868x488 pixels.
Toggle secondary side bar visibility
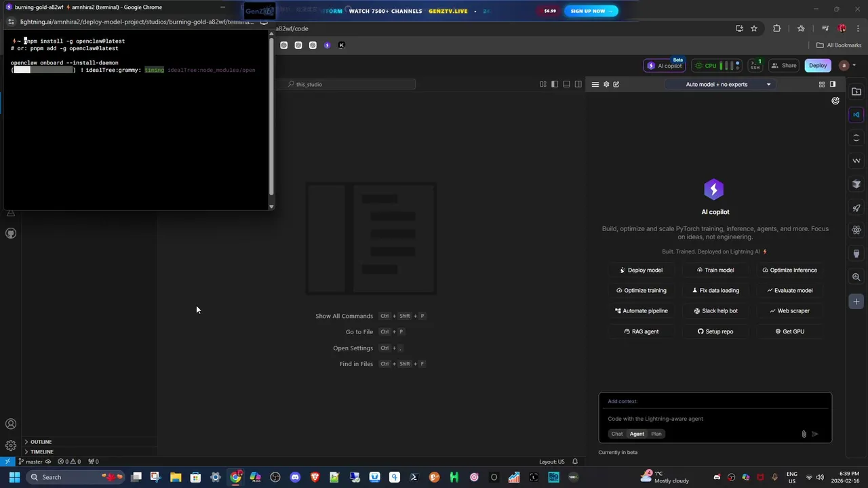(x=578, y=84)
